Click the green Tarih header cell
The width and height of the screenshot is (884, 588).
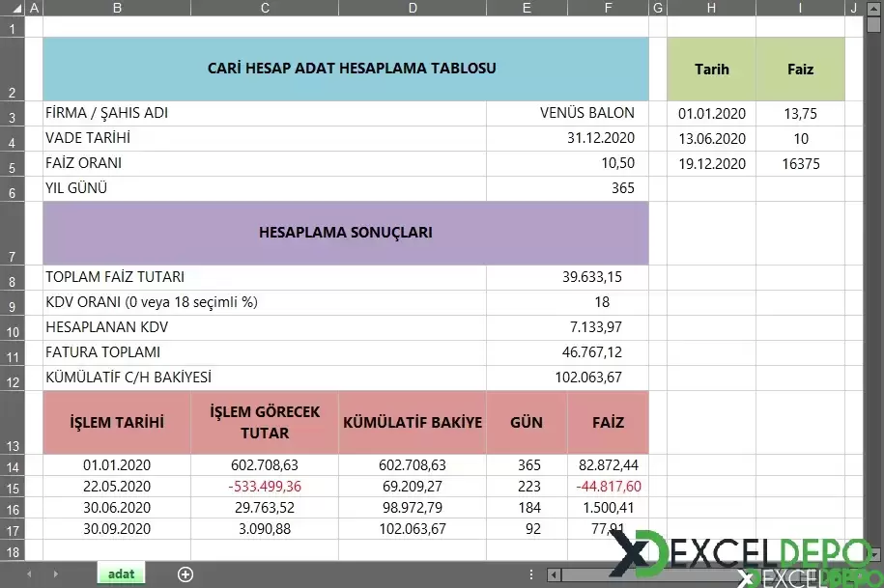[711, 70]
